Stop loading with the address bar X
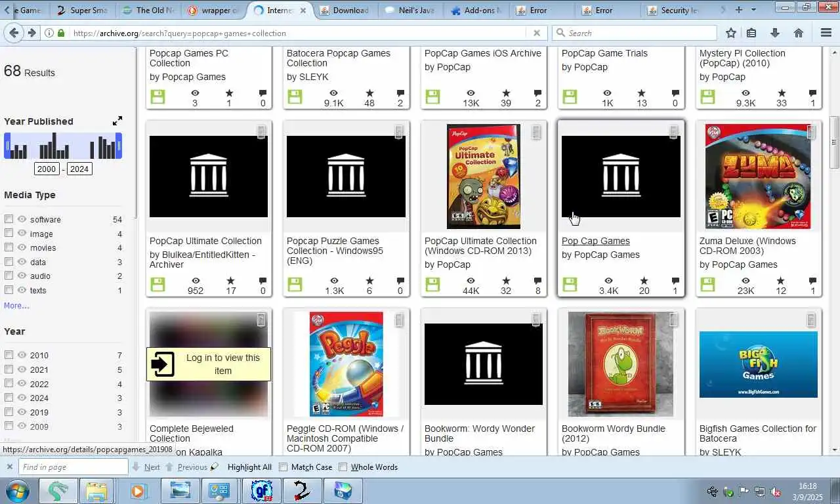This screenshot has width=840, height=504. tap(536, 33)
